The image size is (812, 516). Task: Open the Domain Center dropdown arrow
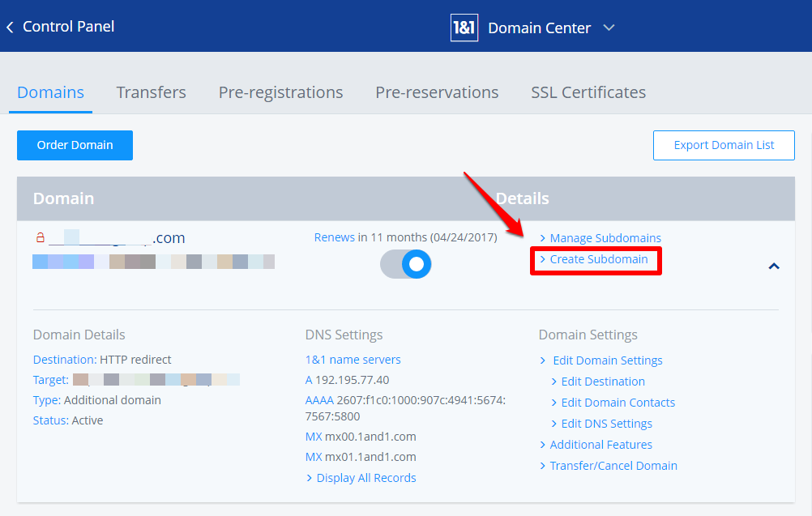point(609,28)
